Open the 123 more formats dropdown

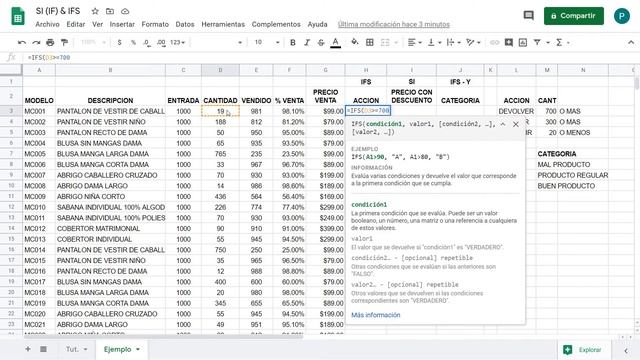click(x=178, y=42)
